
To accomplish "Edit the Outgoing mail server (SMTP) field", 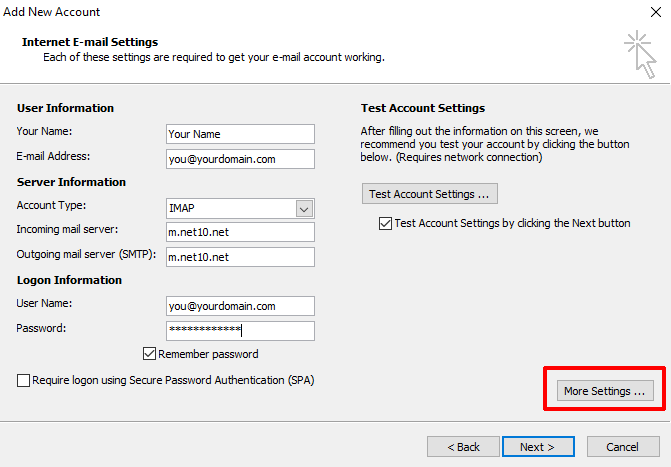I will click(x=240, y=257).
